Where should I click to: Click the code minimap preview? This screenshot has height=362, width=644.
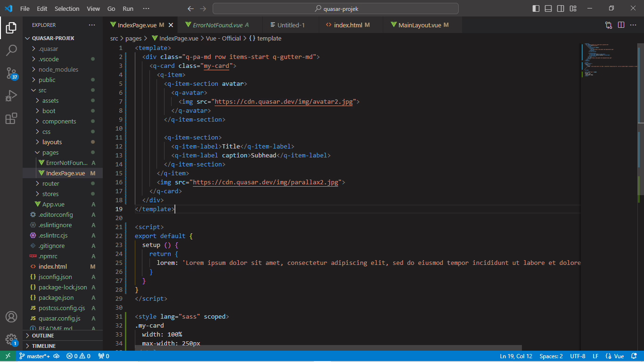(608, 61)
